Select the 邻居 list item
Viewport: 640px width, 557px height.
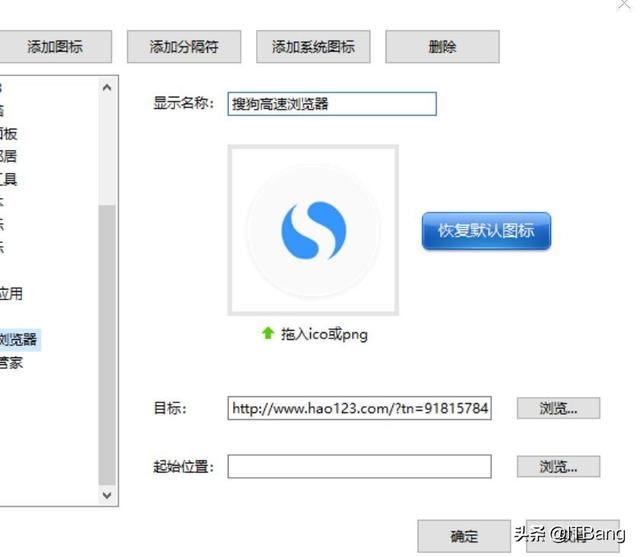click(x=9, y=156)
